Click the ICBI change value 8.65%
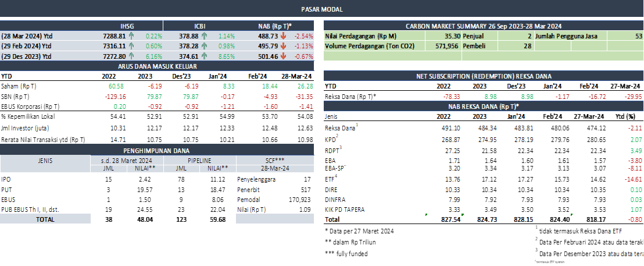Viewport: 644px width, 266px height. [x=227, y=56]
